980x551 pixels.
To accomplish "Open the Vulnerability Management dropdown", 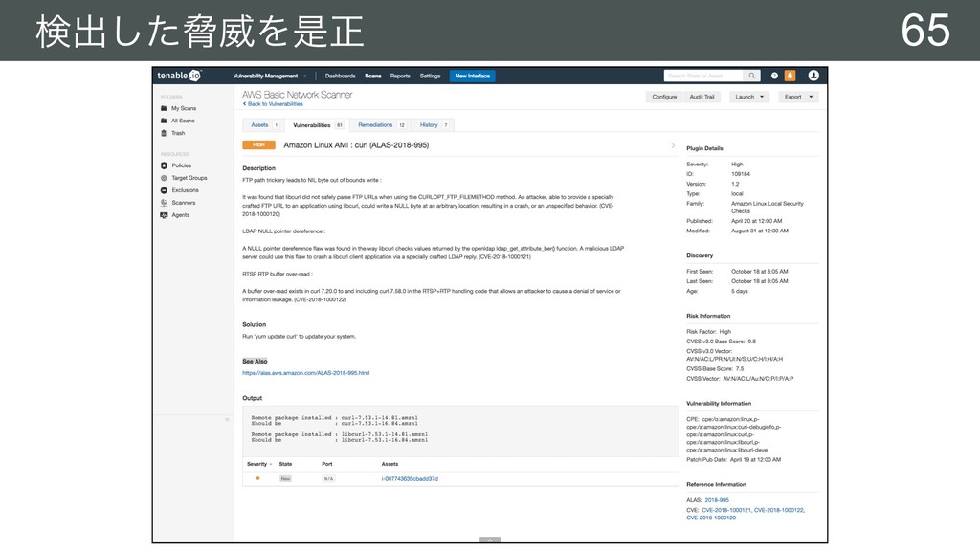I will point(269,77).
